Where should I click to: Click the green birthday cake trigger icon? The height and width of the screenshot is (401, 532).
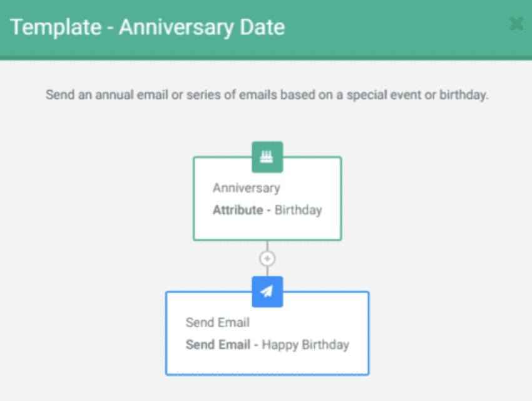[x=267, y=157]
